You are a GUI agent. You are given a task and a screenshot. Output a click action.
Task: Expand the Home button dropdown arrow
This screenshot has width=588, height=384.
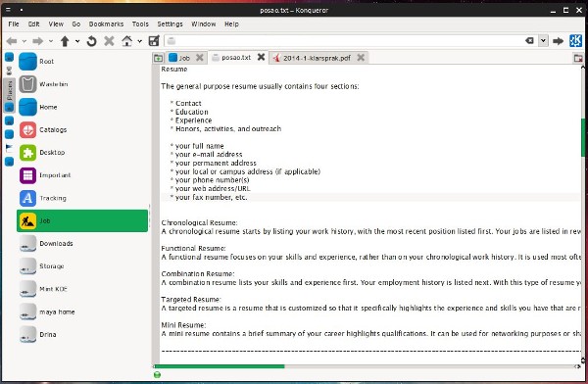[139, 41]
